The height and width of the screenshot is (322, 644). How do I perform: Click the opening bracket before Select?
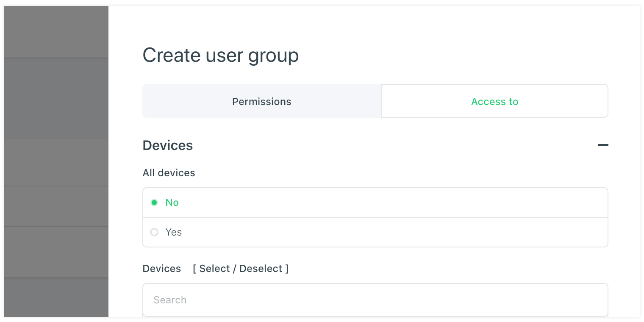tap(194, 269)
